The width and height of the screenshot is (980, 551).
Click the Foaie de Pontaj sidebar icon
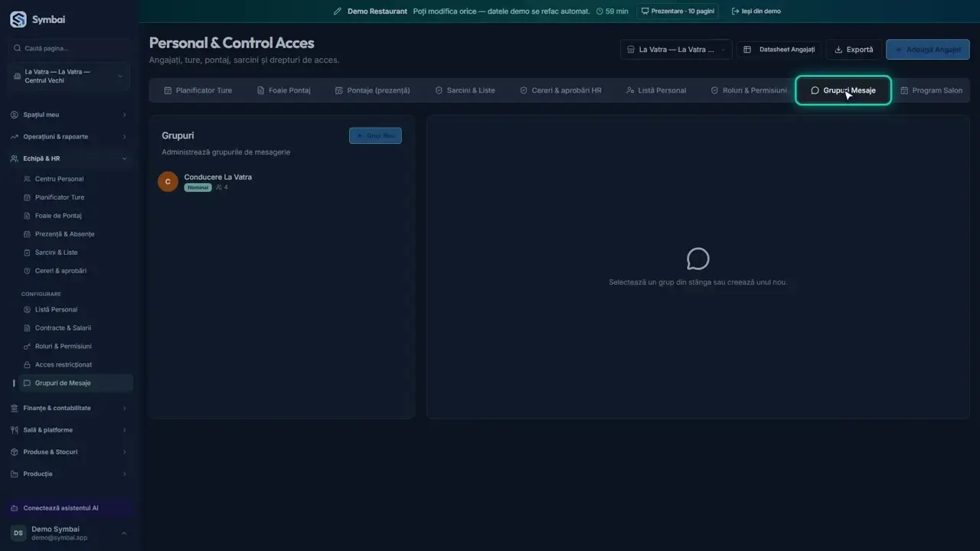pyautogui.click(x=28, y=216)
